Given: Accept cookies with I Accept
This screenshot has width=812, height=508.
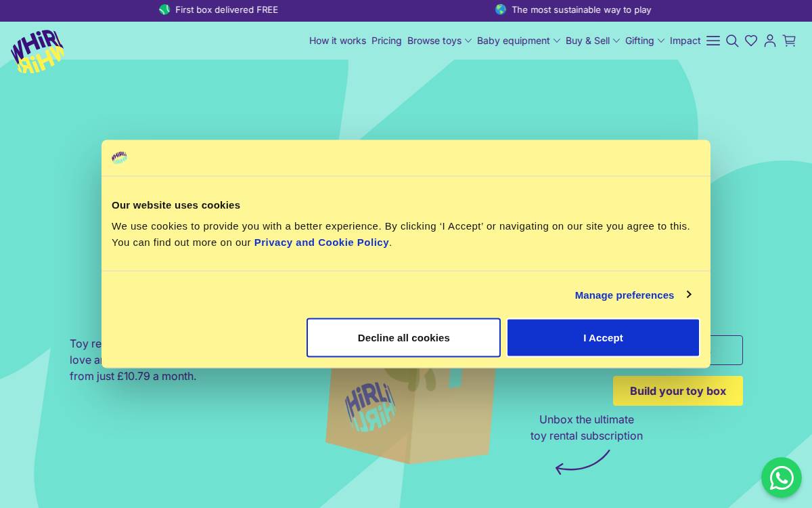Looking at the screenshot, I should (x=603, y=337).
